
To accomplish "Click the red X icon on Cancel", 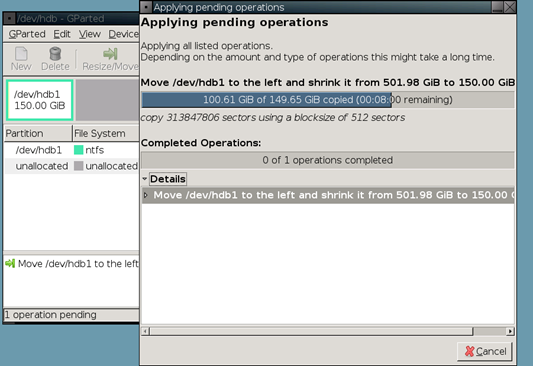I will [x=469, y=351].
